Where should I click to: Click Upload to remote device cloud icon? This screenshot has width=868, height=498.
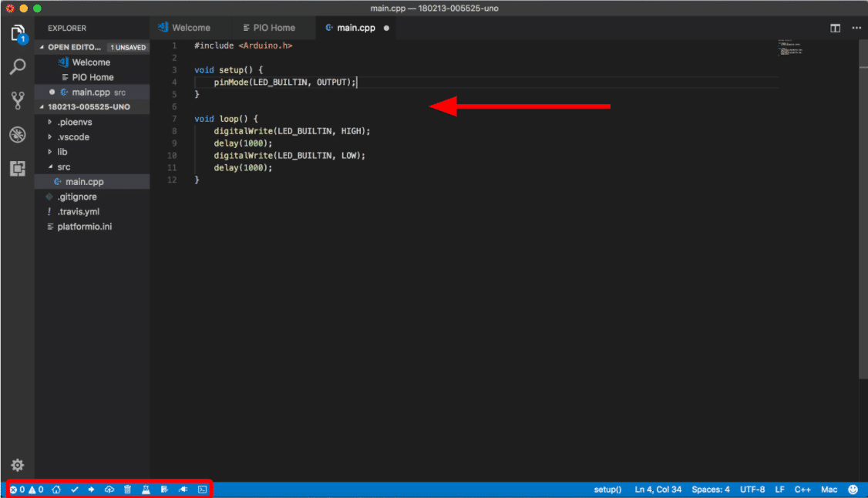[109, 490]
